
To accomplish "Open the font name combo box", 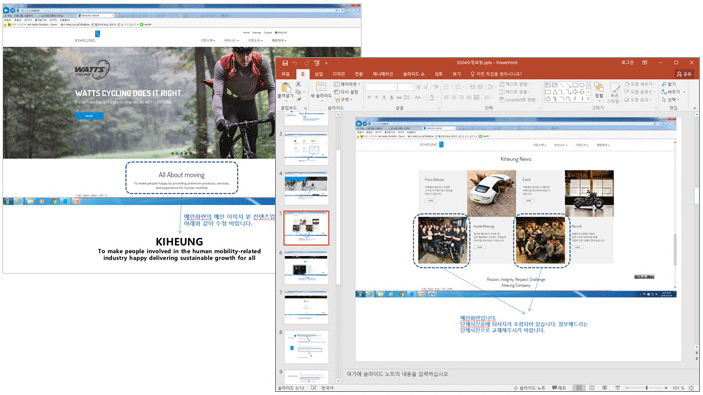I will tap(381, 87).
